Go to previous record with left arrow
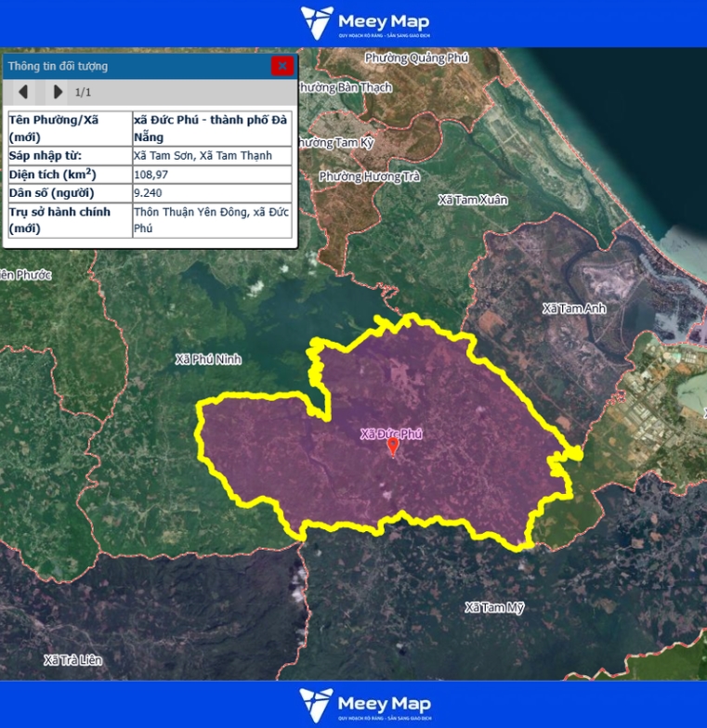707x728 pixels. click(x=23, y=92)
